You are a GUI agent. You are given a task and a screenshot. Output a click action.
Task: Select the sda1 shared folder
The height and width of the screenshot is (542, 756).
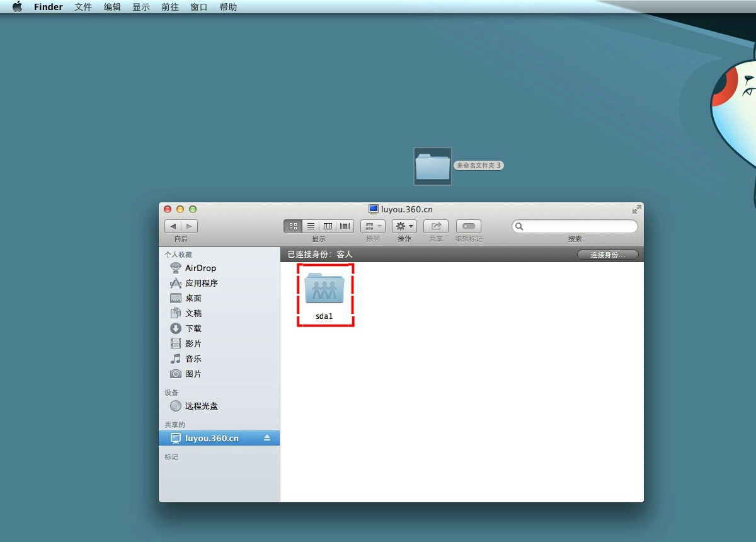325,295
